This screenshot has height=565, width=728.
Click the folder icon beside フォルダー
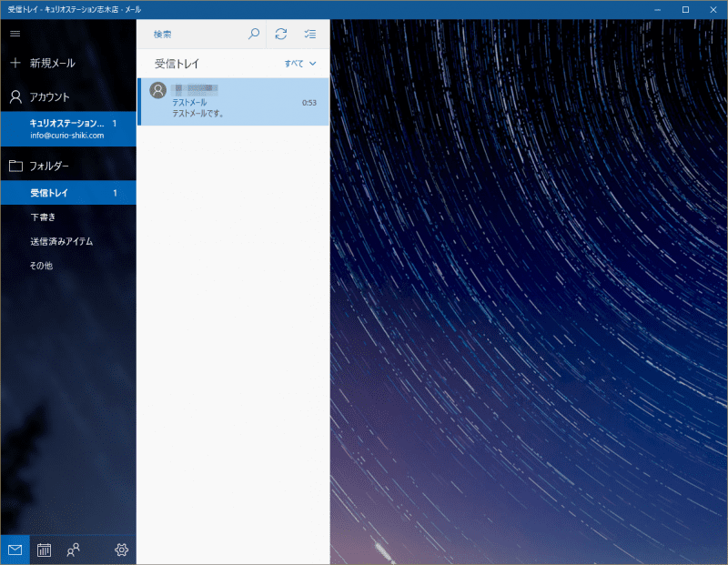15,166
